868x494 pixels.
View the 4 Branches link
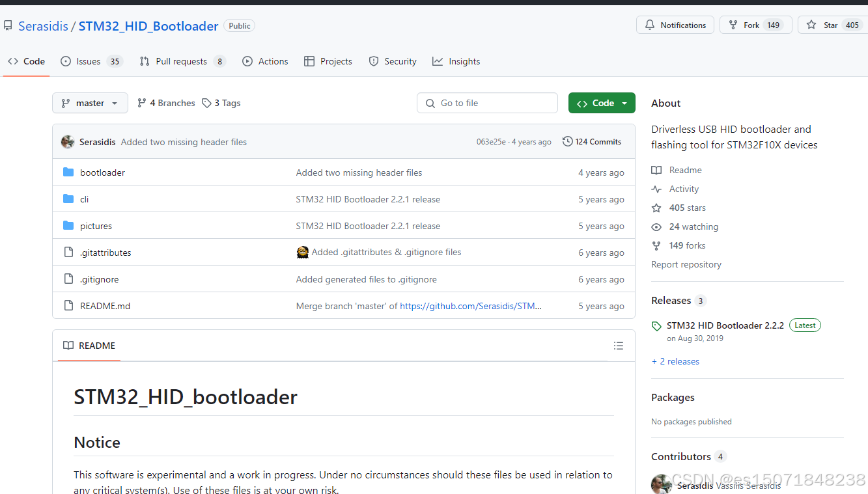tap(166, 103)
